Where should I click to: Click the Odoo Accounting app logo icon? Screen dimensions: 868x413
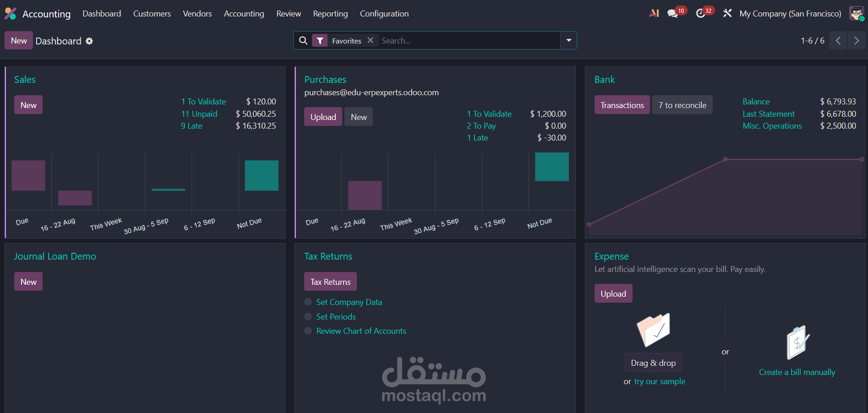[x=10, y=14]
